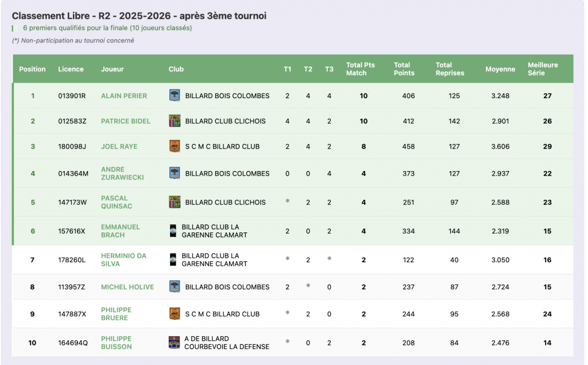The width and height of the screenshot is (588, 365).
Task: Click the Position column header
Action: click(32, 69)
